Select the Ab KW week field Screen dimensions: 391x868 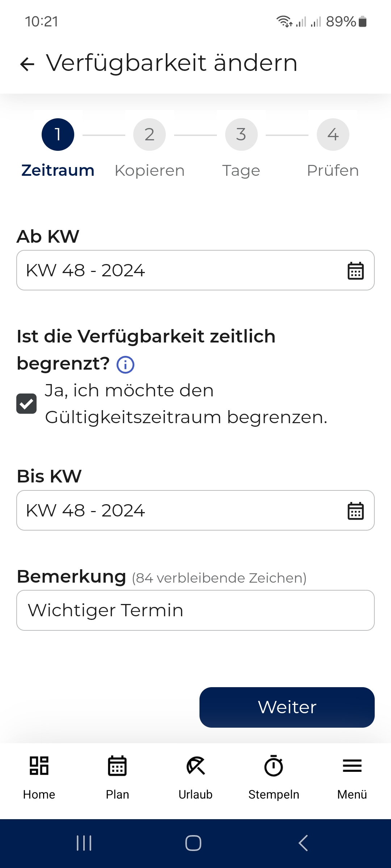[x=195, y=270]
